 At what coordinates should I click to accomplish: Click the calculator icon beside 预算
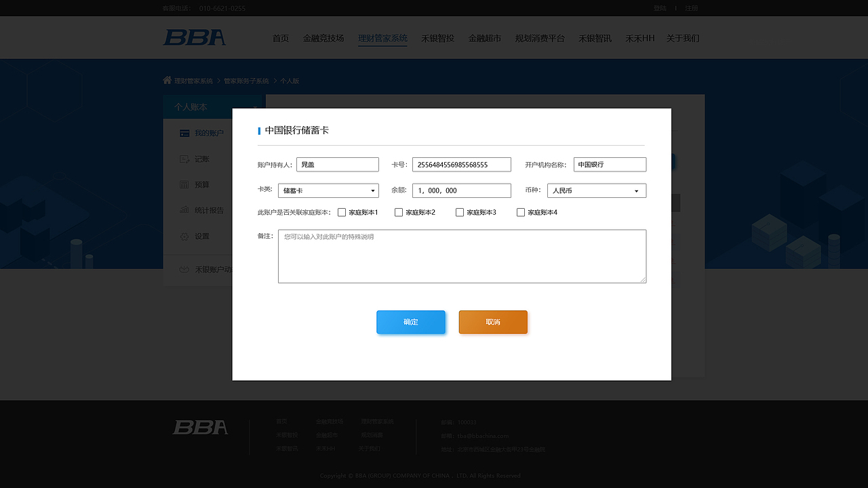[184, 184]
